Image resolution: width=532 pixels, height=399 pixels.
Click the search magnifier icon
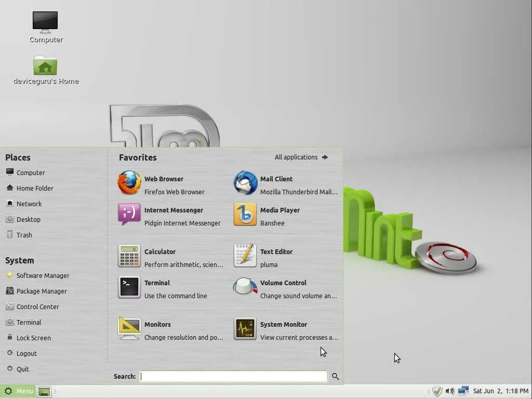point(336,376)
